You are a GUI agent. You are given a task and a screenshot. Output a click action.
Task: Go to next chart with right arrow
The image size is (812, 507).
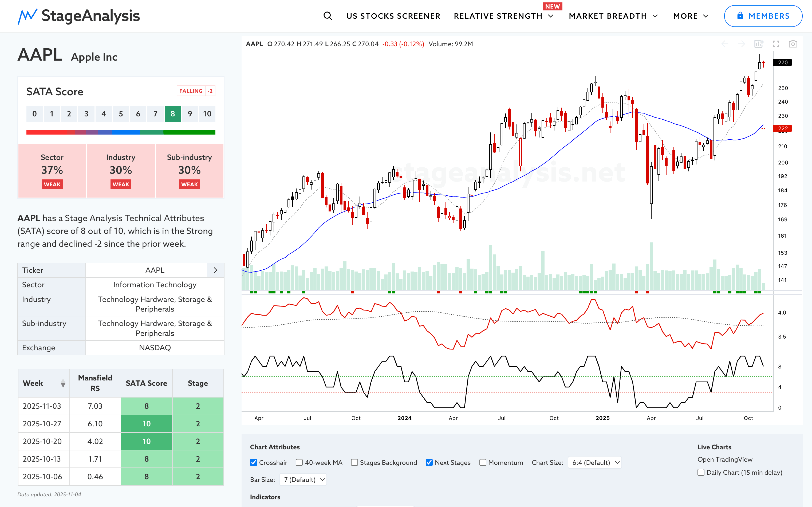coord(742,44)
